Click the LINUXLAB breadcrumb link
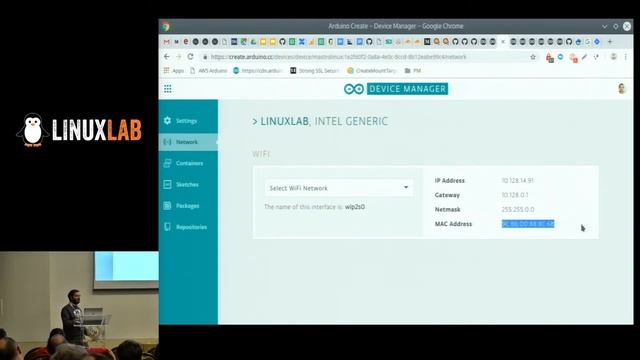Screen dimensions: 640x360 point(284,121)
